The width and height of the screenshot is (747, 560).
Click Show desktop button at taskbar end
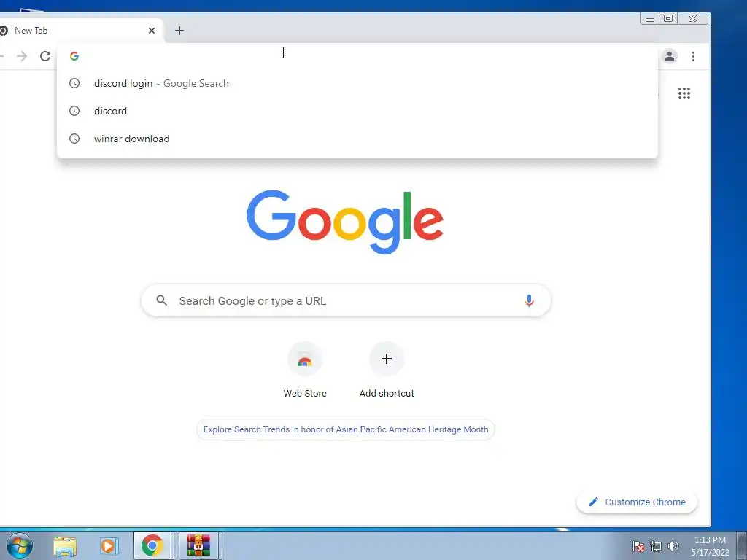click(x=741, y=545)
